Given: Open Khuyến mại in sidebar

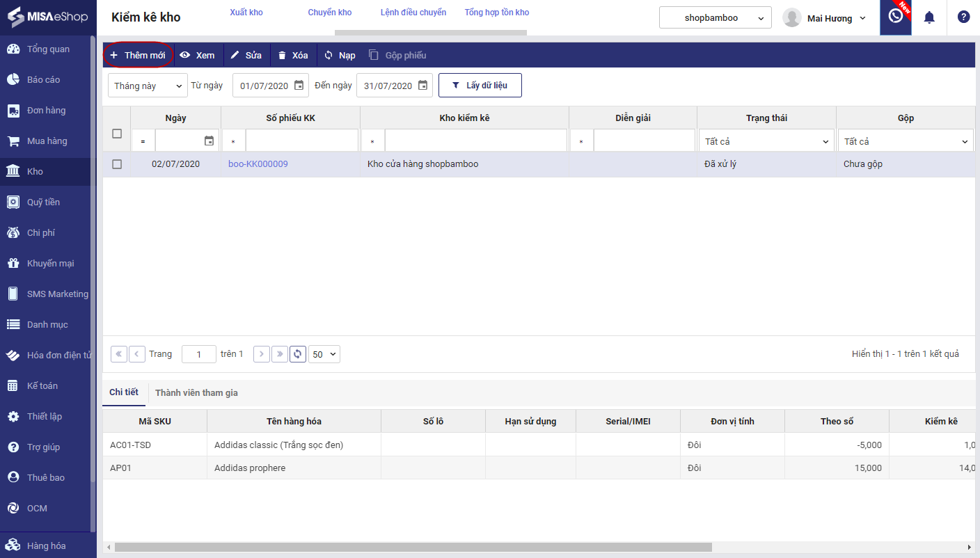Looking at the screenshot, I should tap(50, 263).
